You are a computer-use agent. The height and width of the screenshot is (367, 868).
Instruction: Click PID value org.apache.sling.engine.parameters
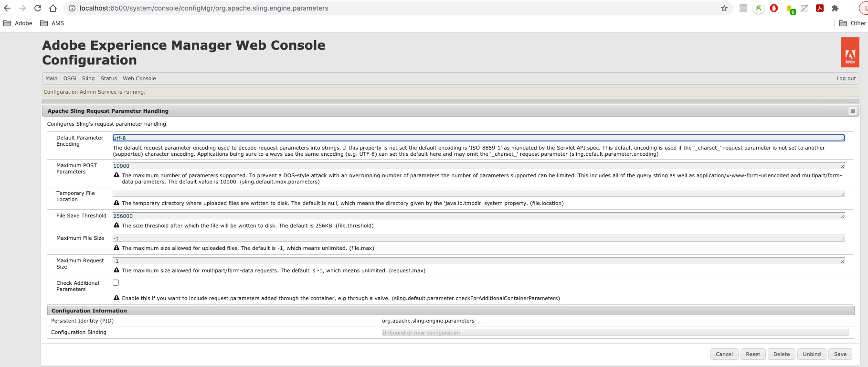click(428, 321)
